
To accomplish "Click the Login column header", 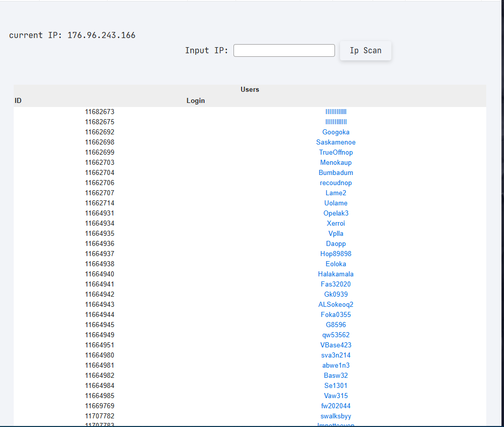I will [196, 101].
